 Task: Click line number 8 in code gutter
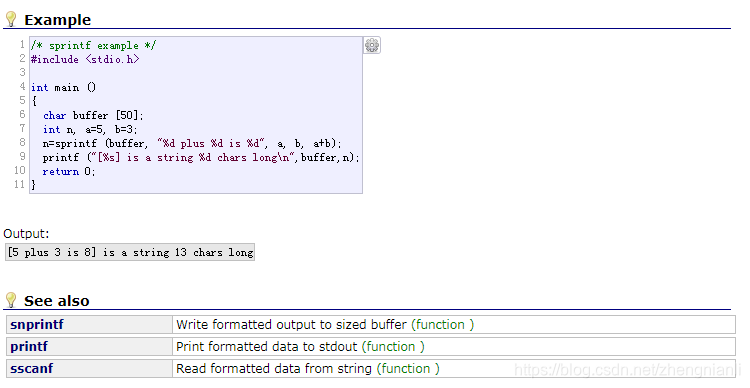22,142
